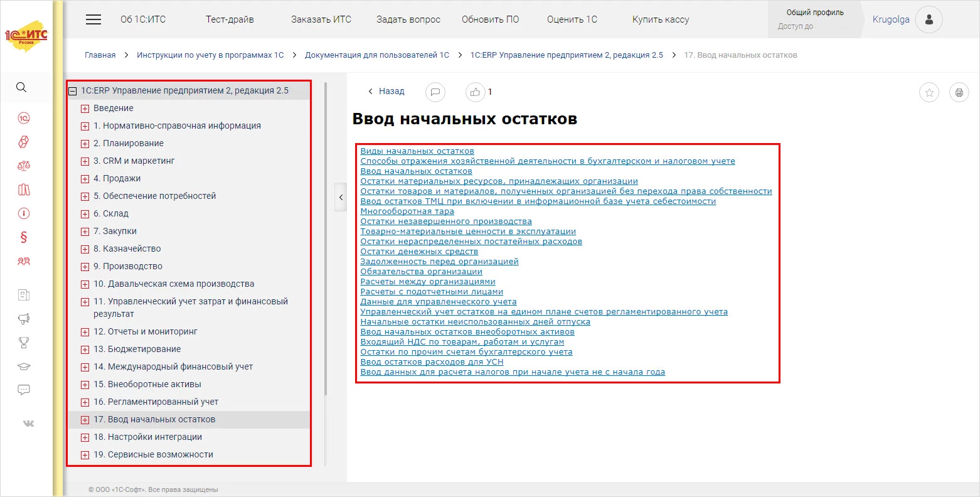This screenshot has height=497, width=980.
Task: Expand the Введение tree node
Action: click(85, 109)
